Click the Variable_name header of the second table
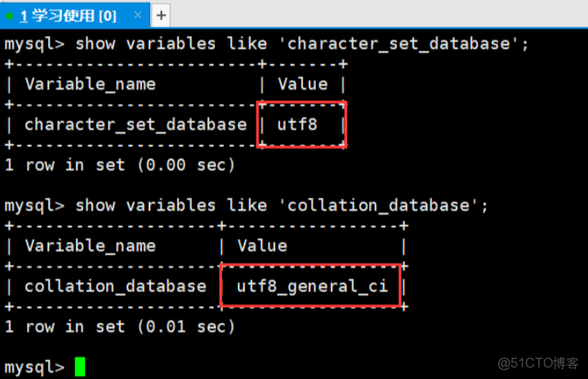 tap(90, 245)
